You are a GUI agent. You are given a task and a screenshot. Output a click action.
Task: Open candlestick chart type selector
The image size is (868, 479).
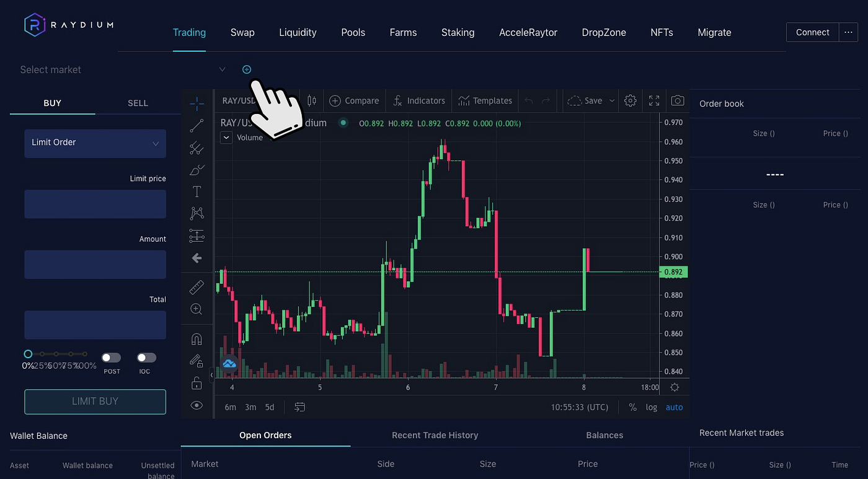[x=311, y=100]
